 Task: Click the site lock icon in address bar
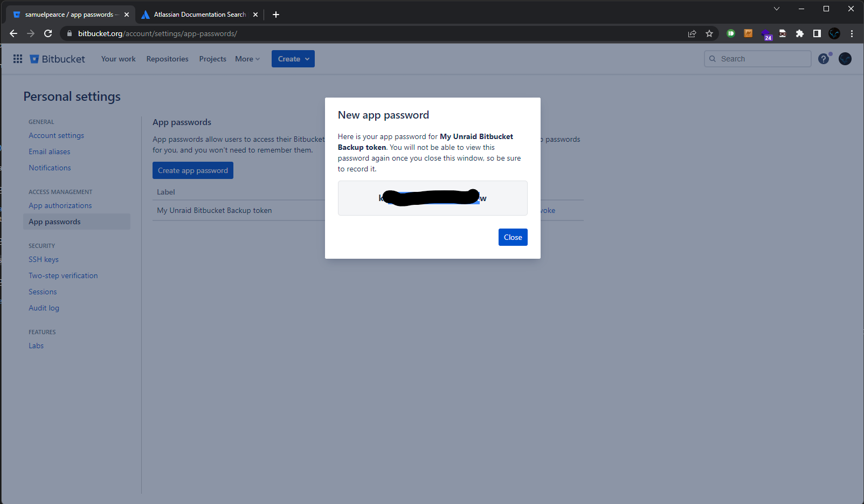70,33
